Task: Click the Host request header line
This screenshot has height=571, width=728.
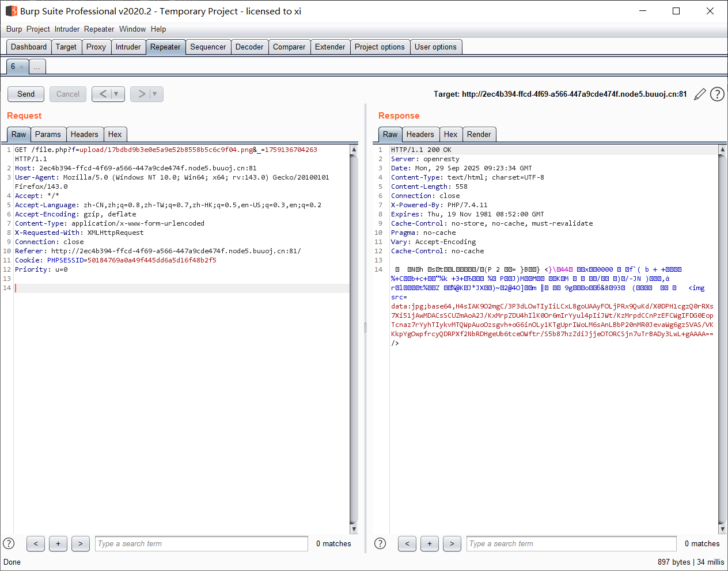Action: 136,168
